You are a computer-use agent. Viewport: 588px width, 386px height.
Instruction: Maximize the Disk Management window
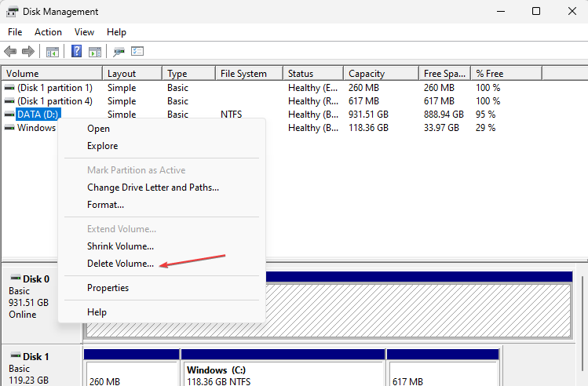pyautogui.click(x=536, y=11)
